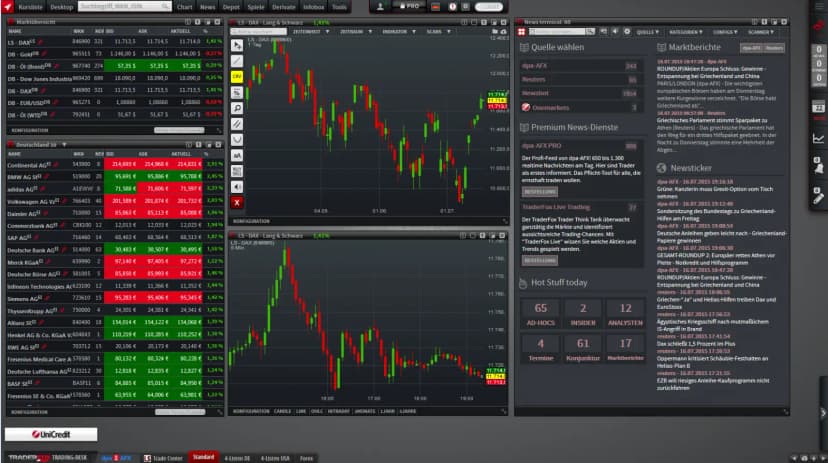
Task: Click the red grid icon in News terminal
Action: point(522,32)
